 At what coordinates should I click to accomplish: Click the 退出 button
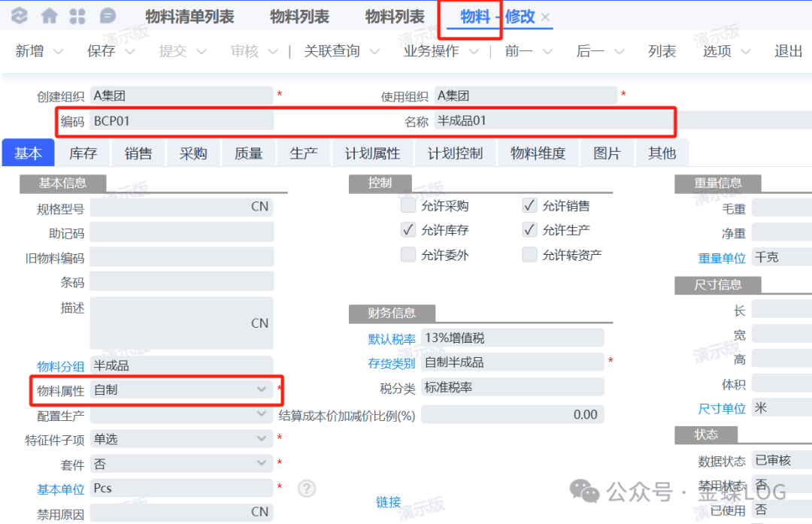[x=789, y=51]
